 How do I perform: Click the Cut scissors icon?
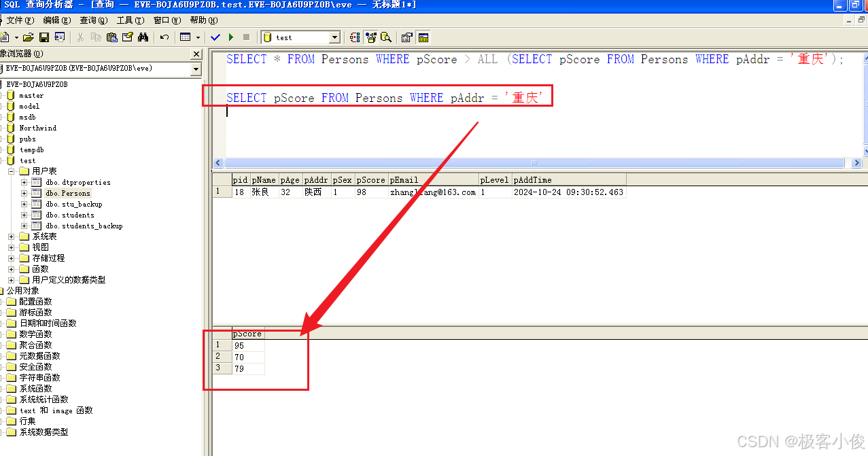pos(81,37)
